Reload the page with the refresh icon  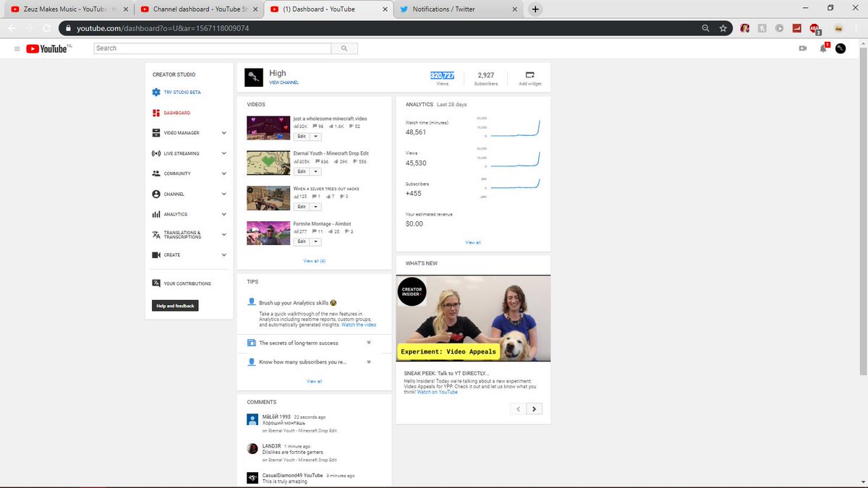click(x=46, y=29)
